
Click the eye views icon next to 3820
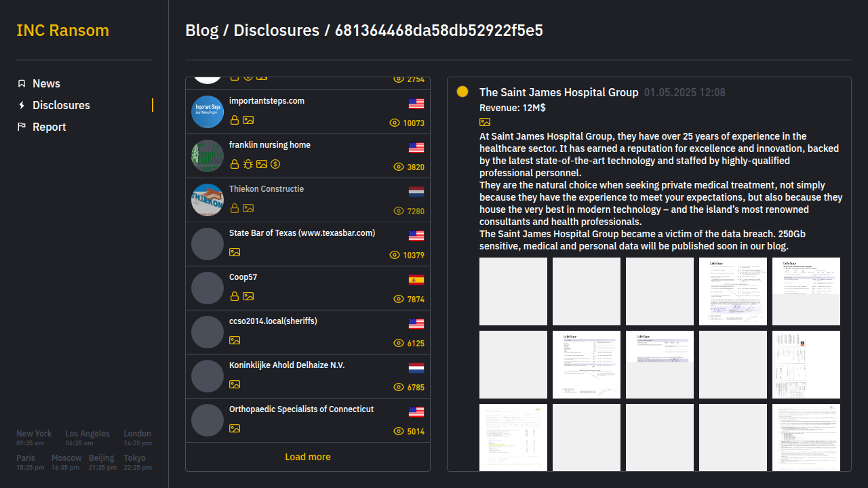[399, 167]
